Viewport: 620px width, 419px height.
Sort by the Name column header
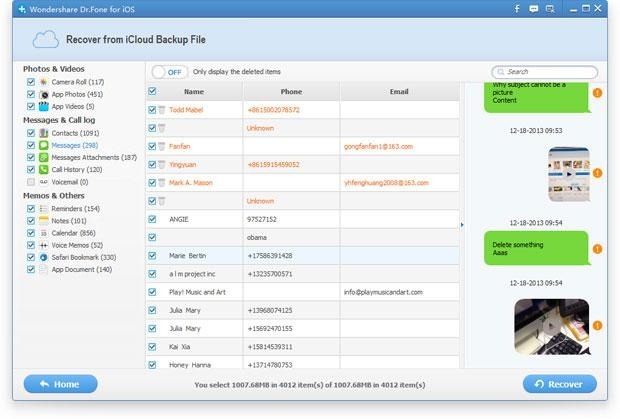coord(194,91)
